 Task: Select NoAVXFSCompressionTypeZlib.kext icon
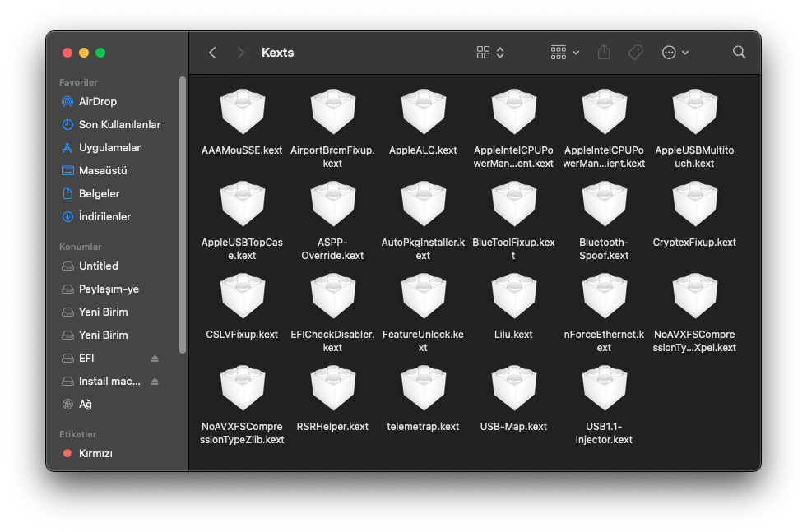[x=243, y=388]
